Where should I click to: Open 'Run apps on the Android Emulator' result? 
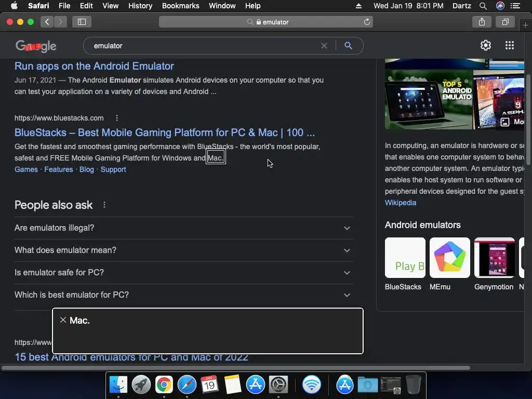[x=94, y=66]
